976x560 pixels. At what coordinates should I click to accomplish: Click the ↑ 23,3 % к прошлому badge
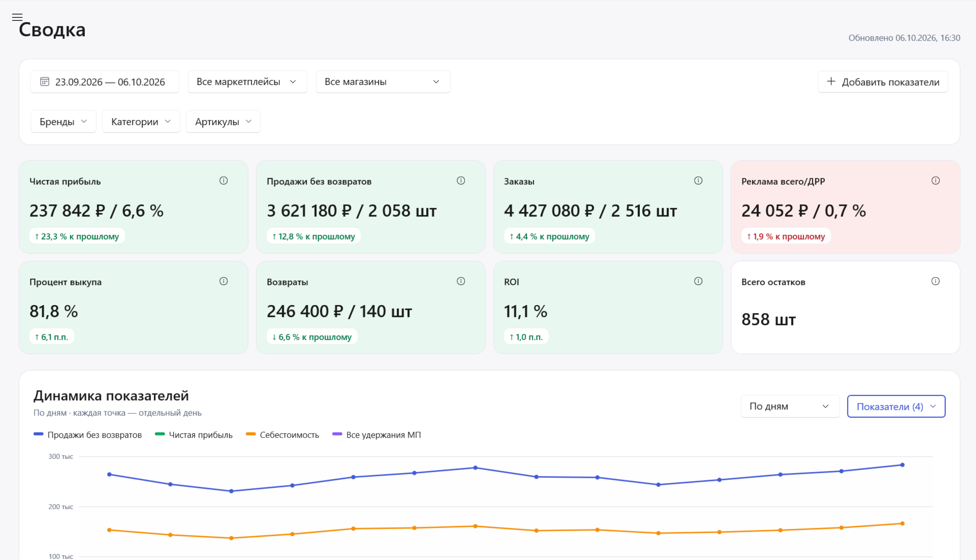coord(77,236)
